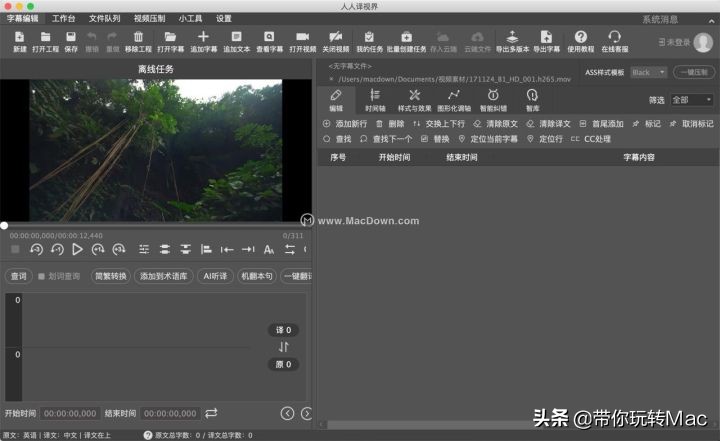This screenshot has height=441, width=720.
Task: Select the 编辑 edit tab
Action: click(336, 101)
